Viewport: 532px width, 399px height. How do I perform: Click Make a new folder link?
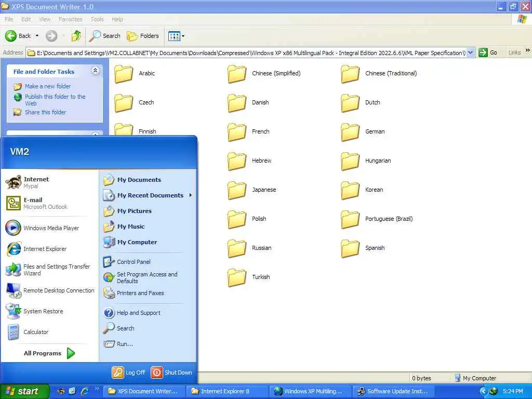pos(48,86)
